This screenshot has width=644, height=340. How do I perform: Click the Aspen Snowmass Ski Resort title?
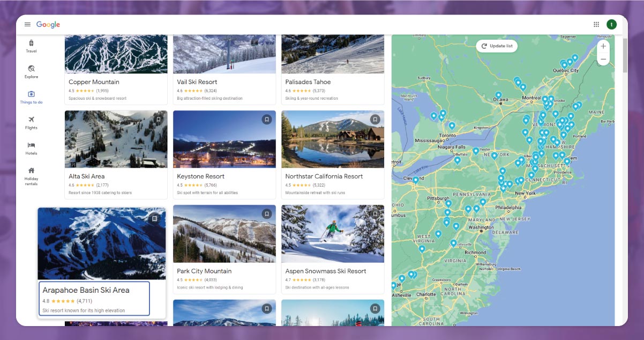(x=326, y=271)
